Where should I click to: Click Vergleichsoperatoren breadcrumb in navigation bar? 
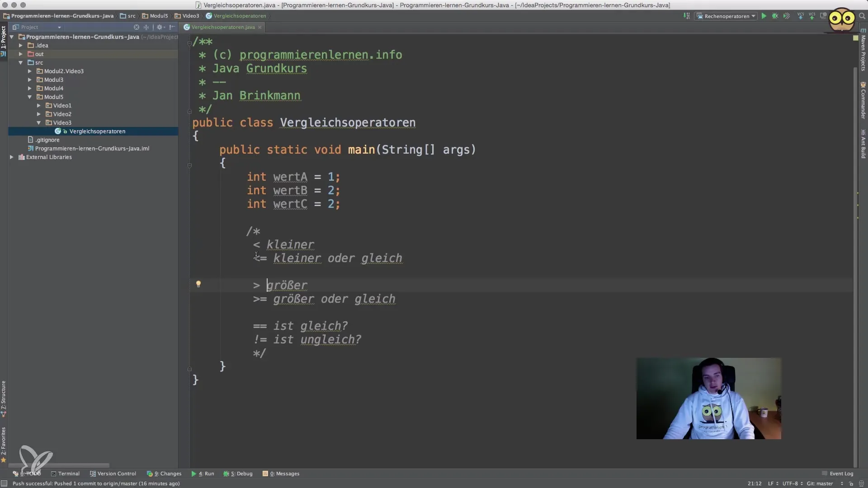coord(236,16)
